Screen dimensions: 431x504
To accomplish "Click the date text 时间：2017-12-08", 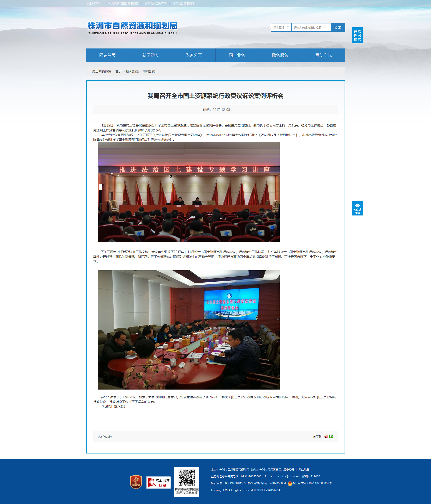I will [x=216, y=110].
